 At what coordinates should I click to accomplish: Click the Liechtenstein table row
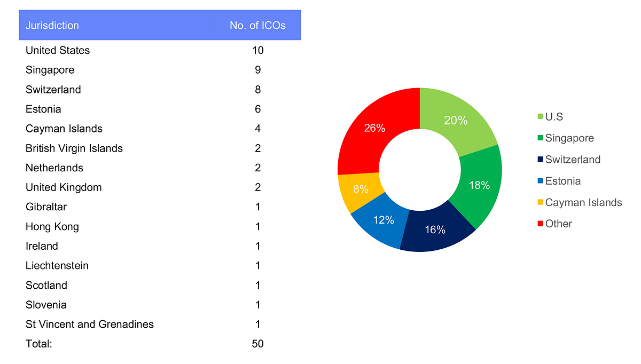pos(57,266)
